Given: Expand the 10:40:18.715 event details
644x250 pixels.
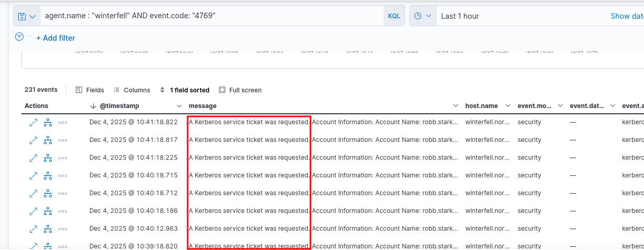Looking at the screenshot, I should [x=33, y=175].
